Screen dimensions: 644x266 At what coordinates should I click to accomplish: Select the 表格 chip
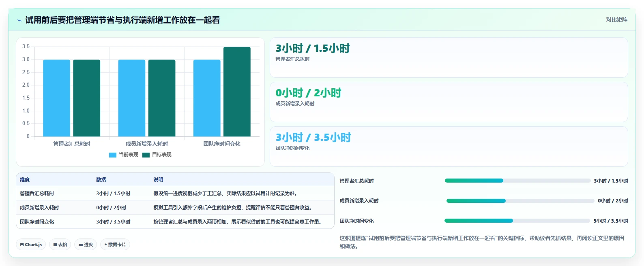[x=60, y=245]
